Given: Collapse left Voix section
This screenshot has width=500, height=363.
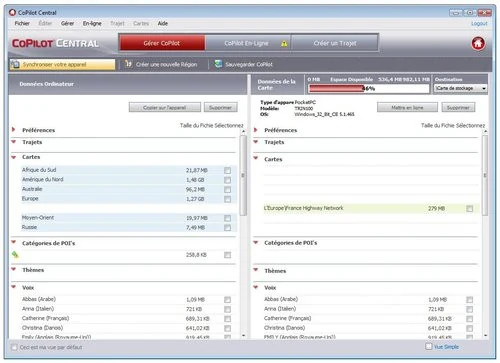Looking at the screenshot, I should pos(14,287).
